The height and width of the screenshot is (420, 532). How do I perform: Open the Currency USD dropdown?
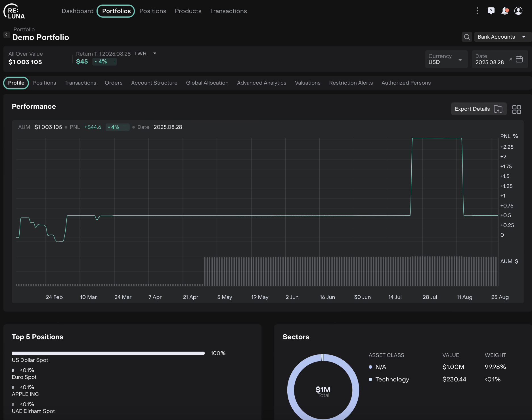[446, 59]
